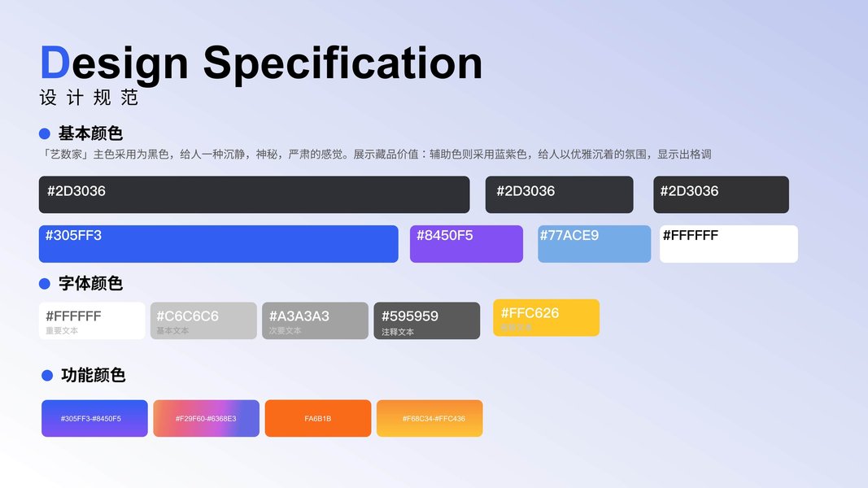
Task: Click the blue bullet beside 功能颜色
Action: [47, 376]
